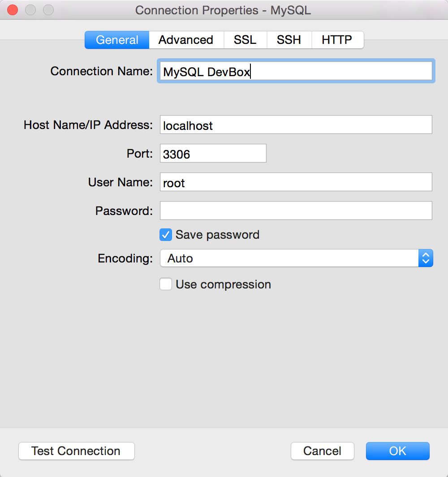Click the Host Name/IP Address field
The image size is (448, 477).
click(x=296, y=125)
